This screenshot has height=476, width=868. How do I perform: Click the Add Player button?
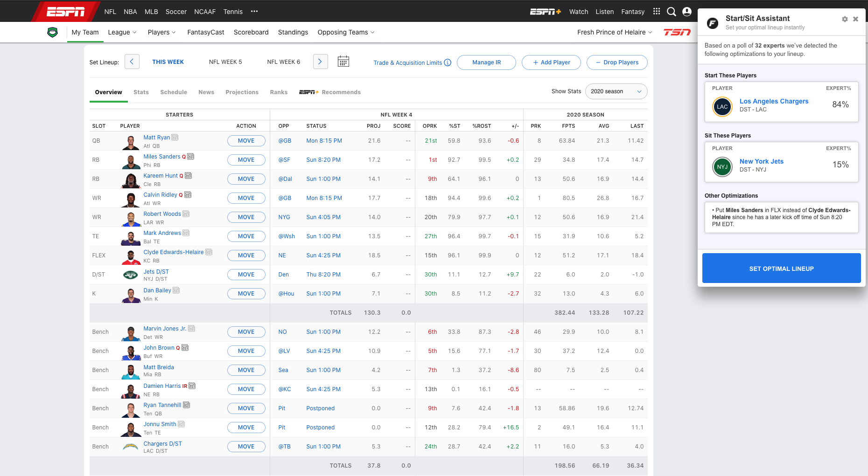pyautogui.click(x=551, y=62)
